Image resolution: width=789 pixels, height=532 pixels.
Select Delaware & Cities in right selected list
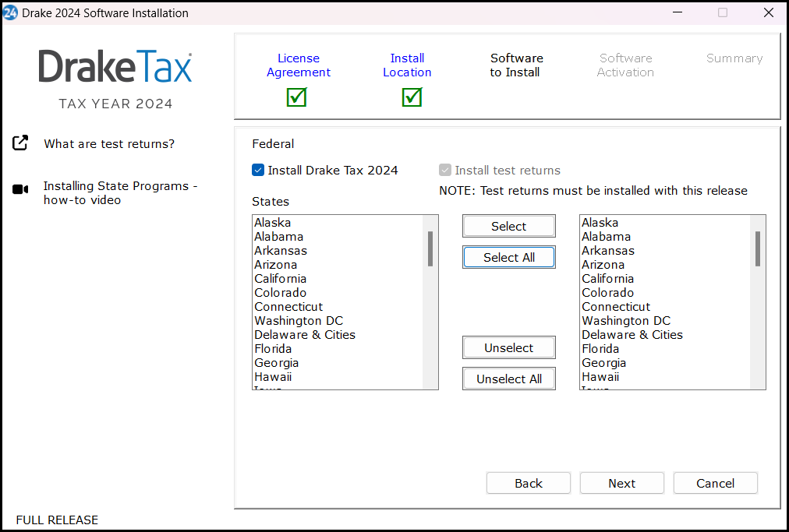click(665, 335)
